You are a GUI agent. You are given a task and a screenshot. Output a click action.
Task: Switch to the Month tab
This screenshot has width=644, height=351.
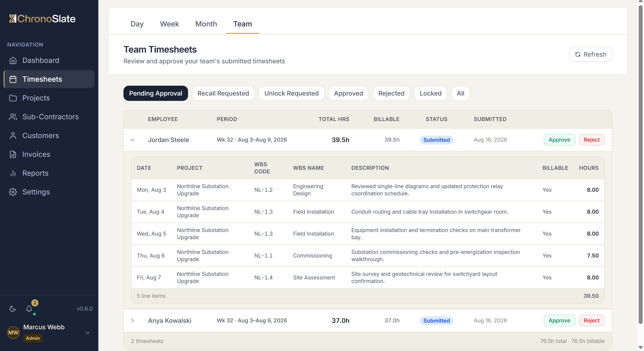coord(206,24)
